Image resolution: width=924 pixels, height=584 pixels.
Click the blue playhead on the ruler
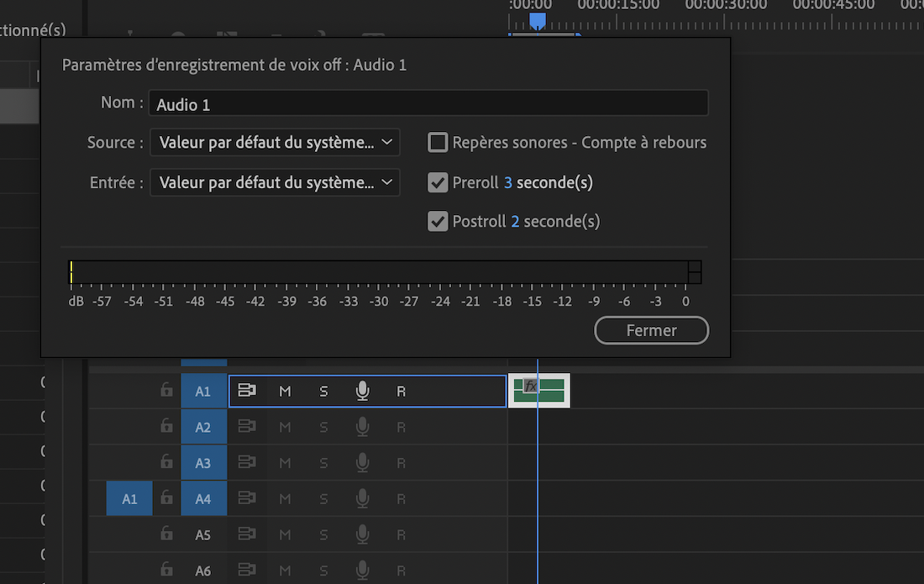tap(537, 21)
